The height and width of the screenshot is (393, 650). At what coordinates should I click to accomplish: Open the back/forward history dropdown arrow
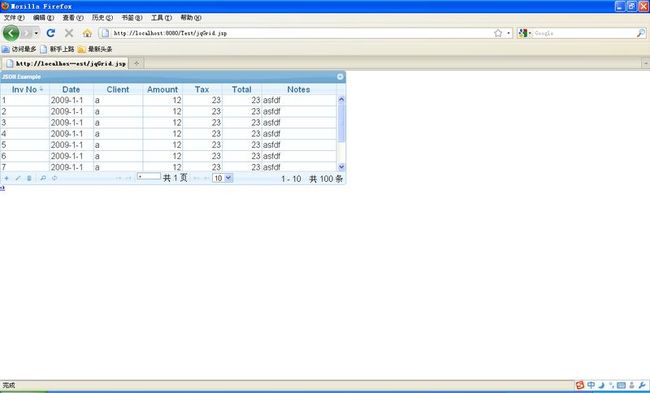click(x=36, y=33)
